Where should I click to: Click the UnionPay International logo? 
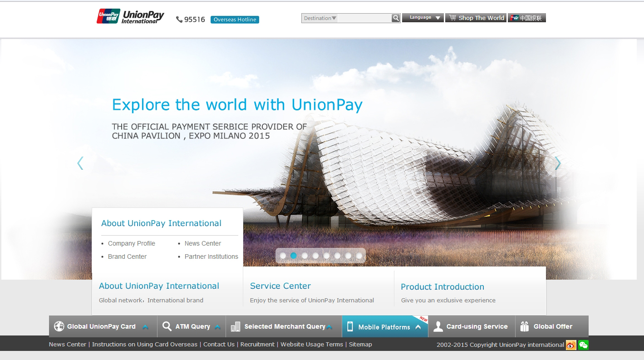click(x=130, y=16)
